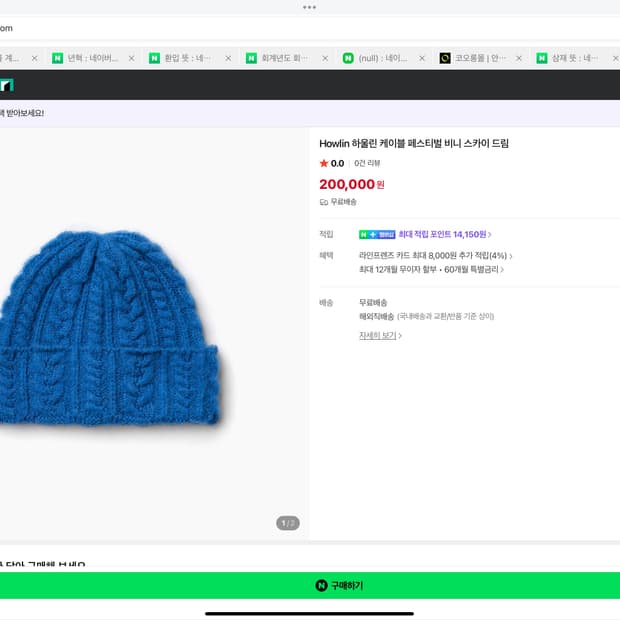Expand 최대 적립 포인트 14,150원 details
The image size is (620, 620).
[445, 234]
